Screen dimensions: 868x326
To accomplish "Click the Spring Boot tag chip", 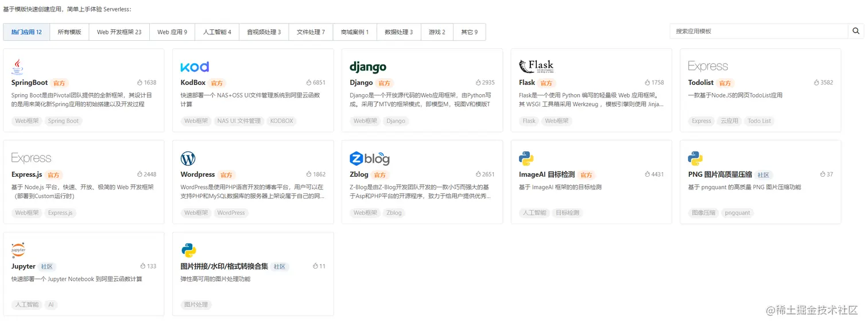I will 63,121.
